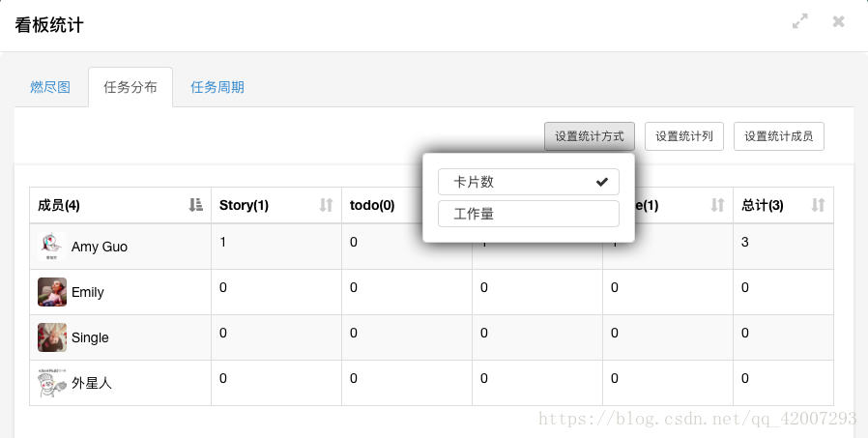Select the Amy Guo member name
Viewport: 868px width, 438px height.
click(100, 247)
